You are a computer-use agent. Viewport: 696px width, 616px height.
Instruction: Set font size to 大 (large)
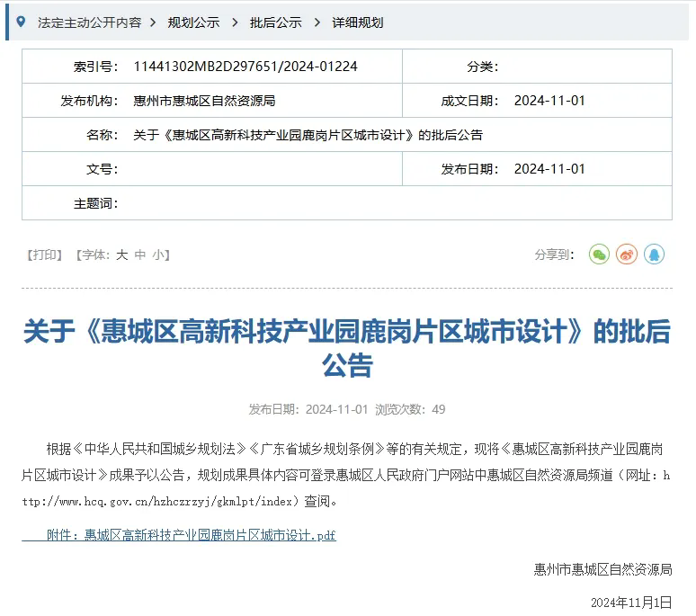tap(121, 254)
